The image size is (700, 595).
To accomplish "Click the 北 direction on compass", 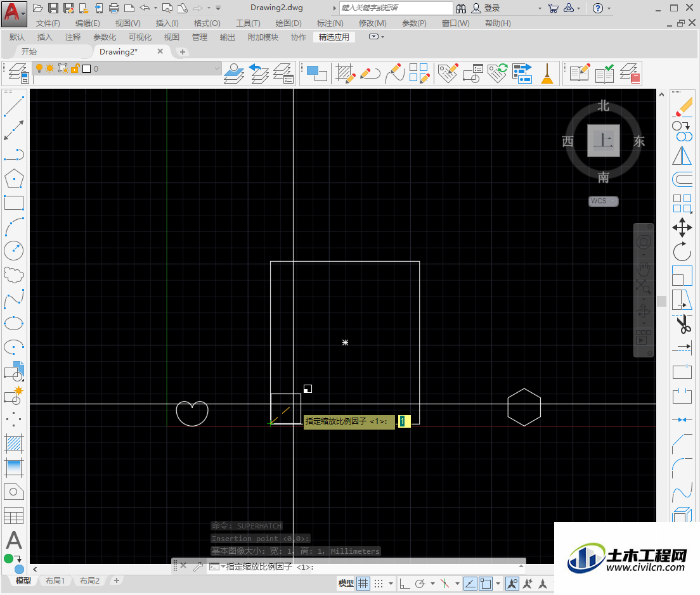I will 603,106.
